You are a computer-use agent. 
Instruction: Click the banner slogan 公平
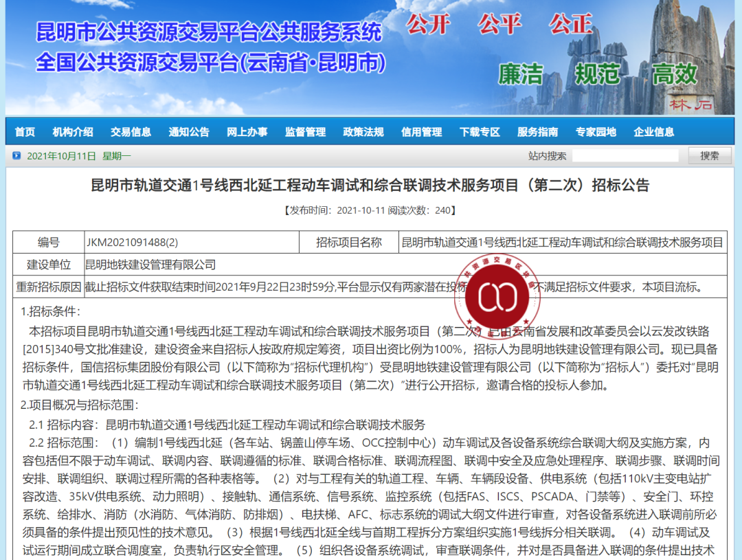[499, 25]
